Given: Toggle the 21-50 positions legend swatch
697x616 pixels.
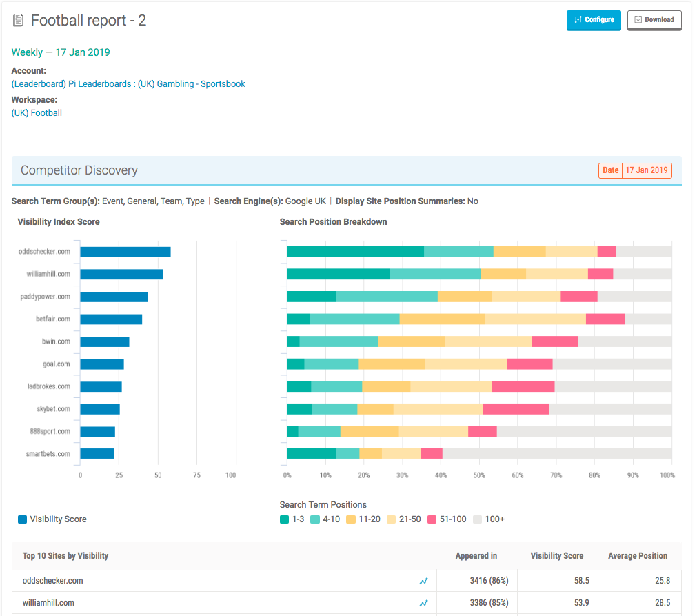Looking at the screenshot, I should pyautogui.click(x=391, y=519).
